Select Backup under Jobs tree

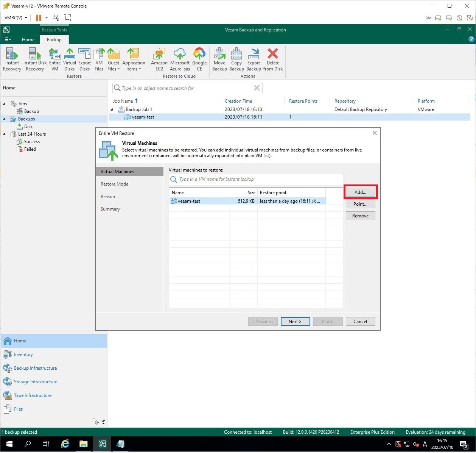tap(31, 111)
